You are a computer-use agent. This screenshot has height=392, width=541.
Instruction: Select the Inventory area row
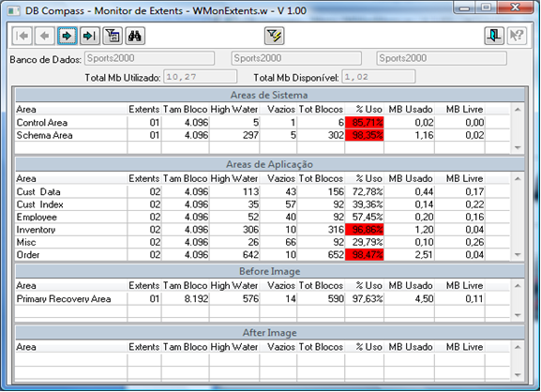click(x=263, y=230)
